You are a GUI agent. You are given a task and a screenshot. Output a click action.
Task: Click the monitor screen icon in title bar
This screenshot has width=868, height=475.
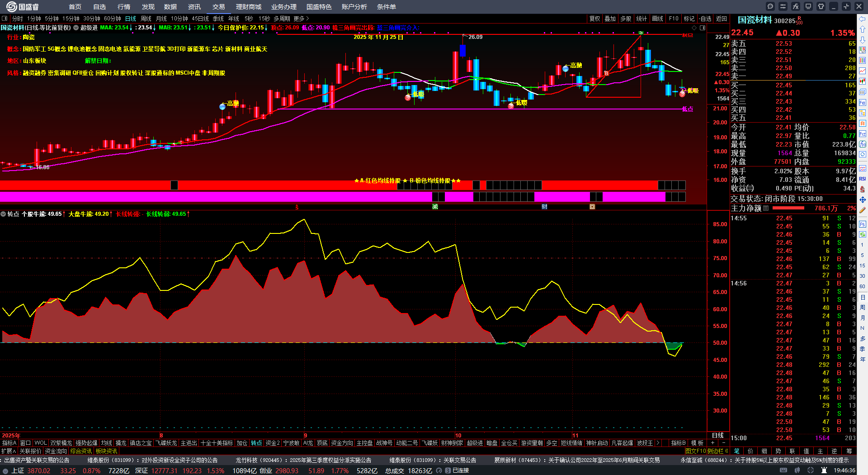808,6
